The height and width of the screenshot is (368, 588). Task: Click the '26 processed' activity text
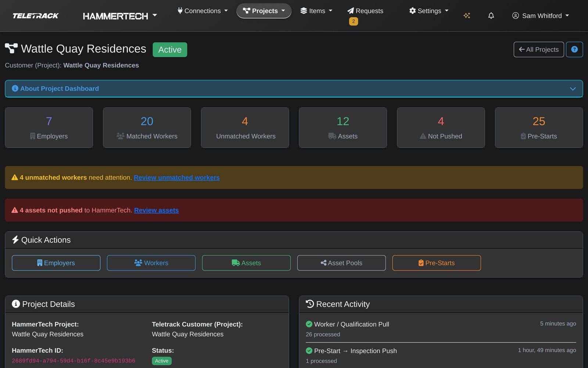pyautogui.click(x=323, y=335)
